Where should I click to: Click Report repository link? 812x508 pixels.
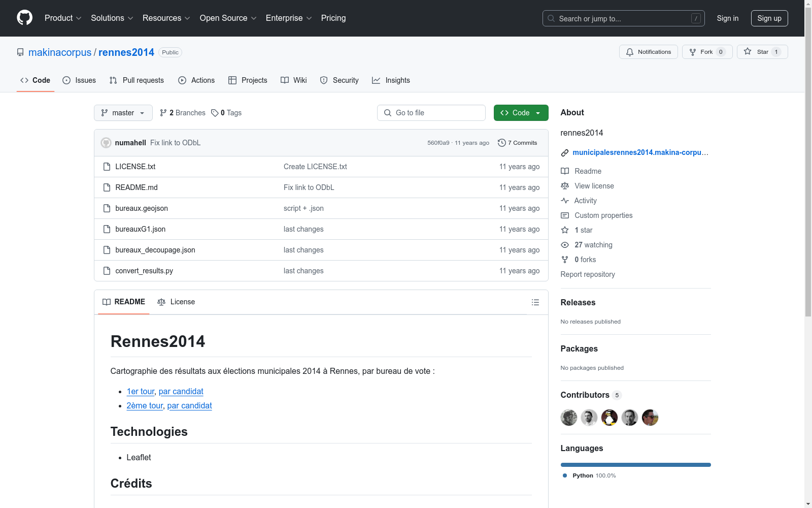pyautogui.click(x=588, y=274)
